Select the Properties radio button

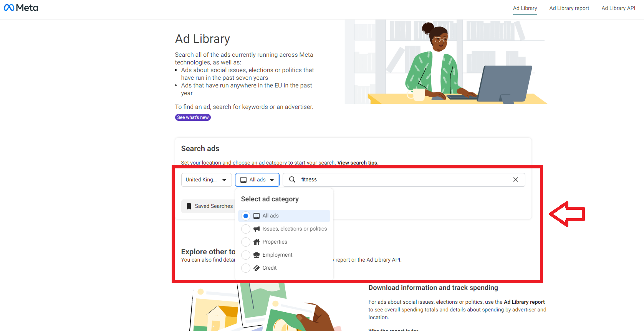[246, 242]
